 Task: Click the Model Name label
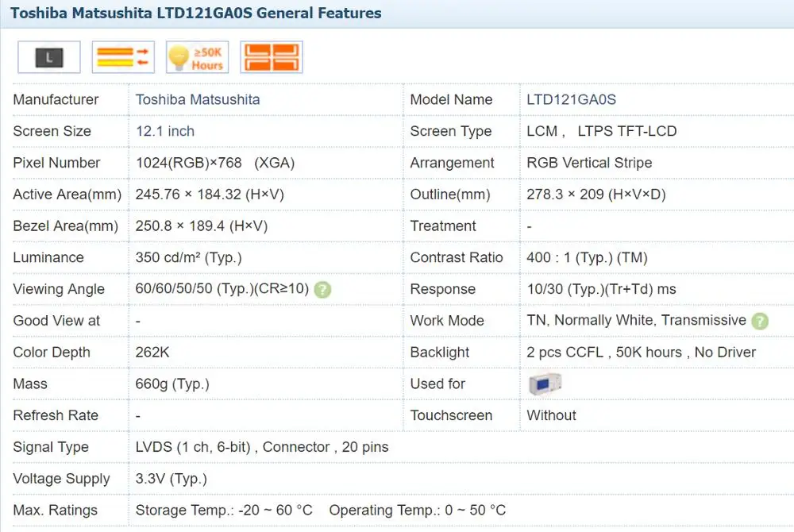coord(451,99)
